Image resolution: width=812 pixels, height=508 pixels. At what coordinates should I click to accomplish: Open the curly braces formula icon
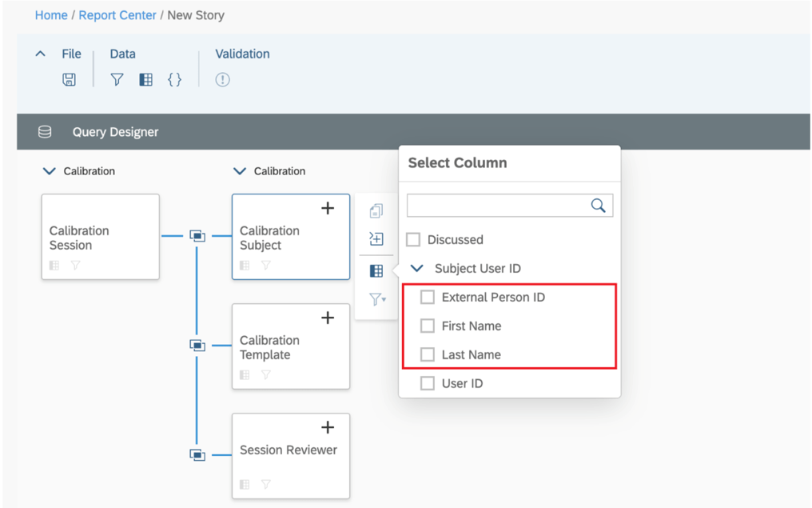(174, 79)
